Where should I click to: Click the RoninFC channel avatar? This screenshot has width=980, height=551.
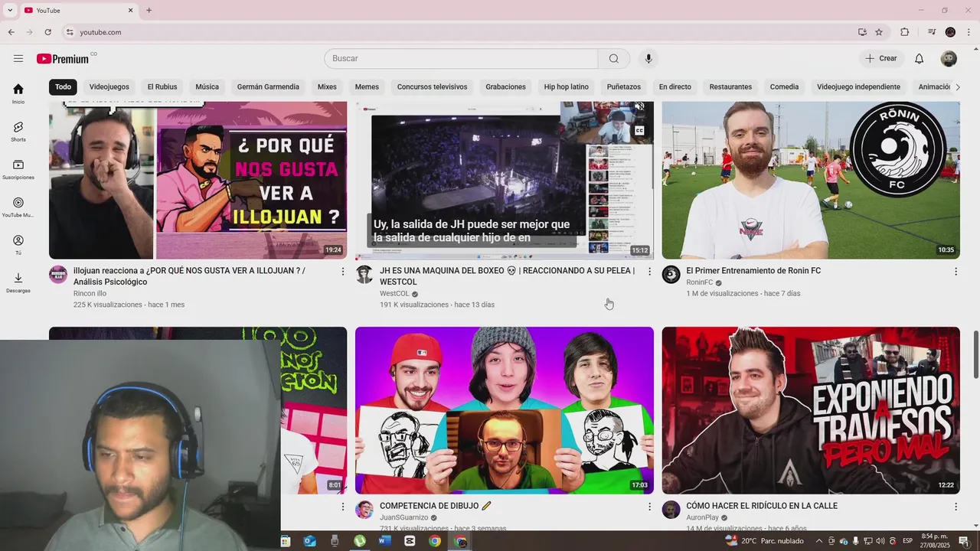point(671,275)
